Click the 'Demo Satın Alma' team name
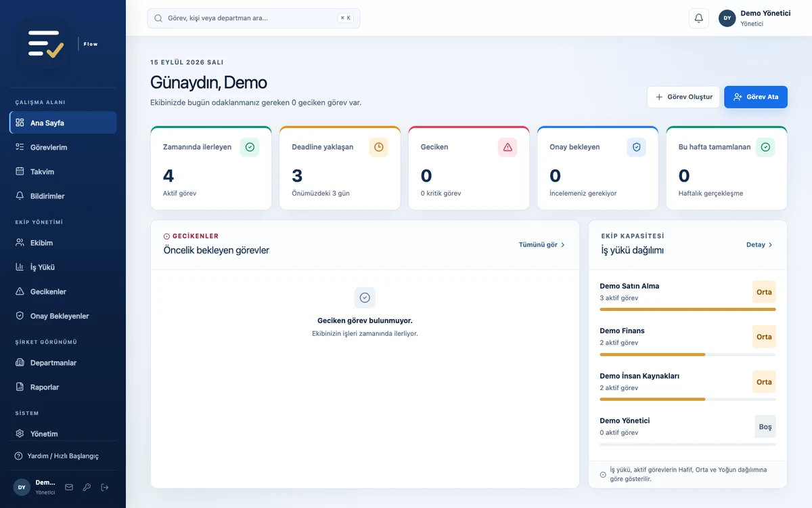Screen dimensions: 812x508 coord(629,286)
